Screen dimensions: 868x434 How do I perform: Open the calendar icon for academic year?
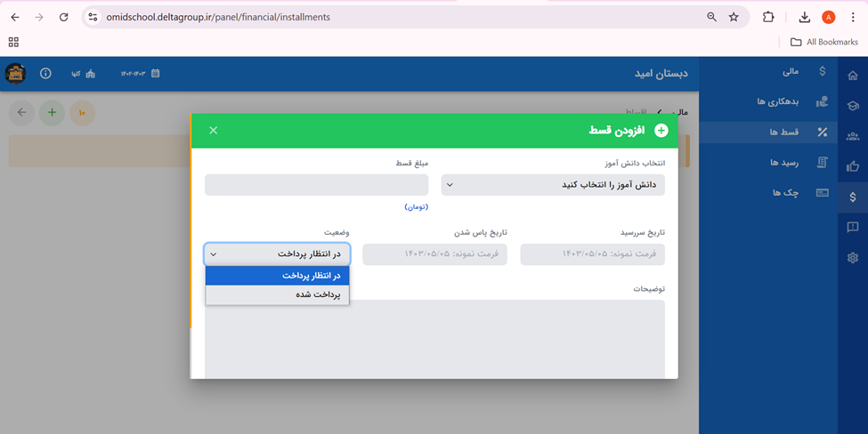coord(156,73)
